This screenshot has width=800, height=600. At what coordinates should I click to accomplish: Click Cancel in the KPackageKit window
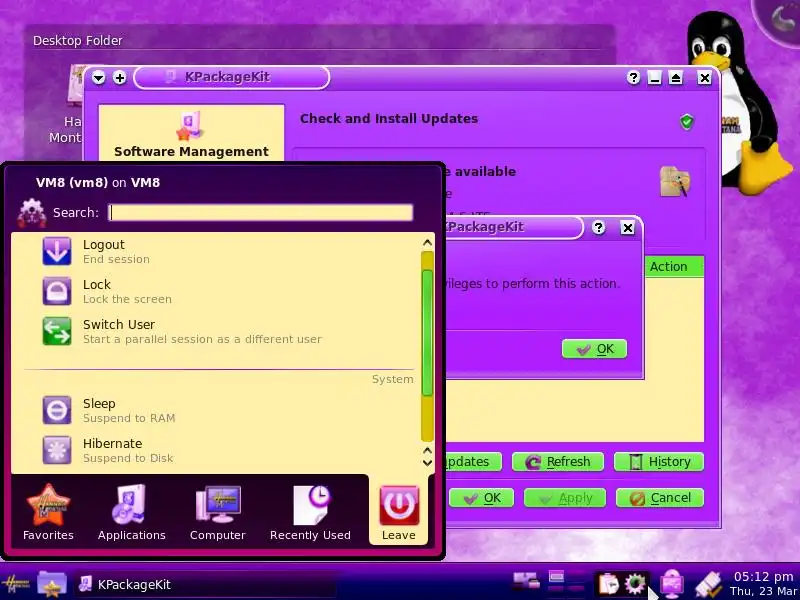[x=660, y=498]
